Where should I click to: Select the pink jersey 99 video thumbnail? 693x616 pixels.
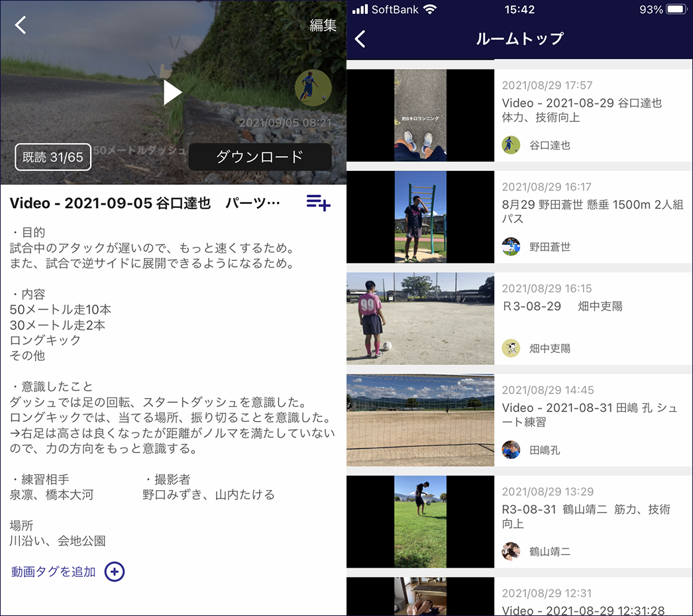pyautogui.click(x=420, y=319)
